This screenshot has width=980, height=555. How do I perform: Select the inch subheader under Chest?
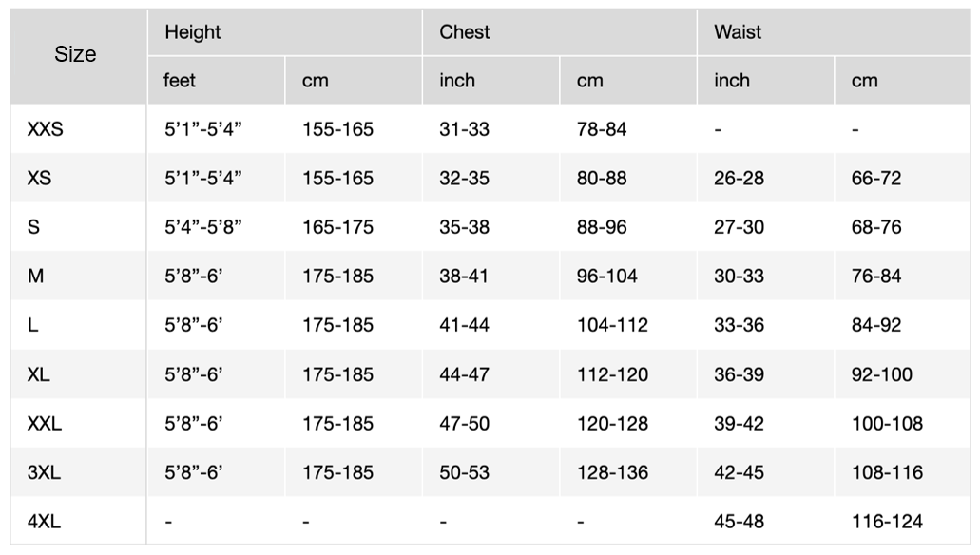pos(457,81)
